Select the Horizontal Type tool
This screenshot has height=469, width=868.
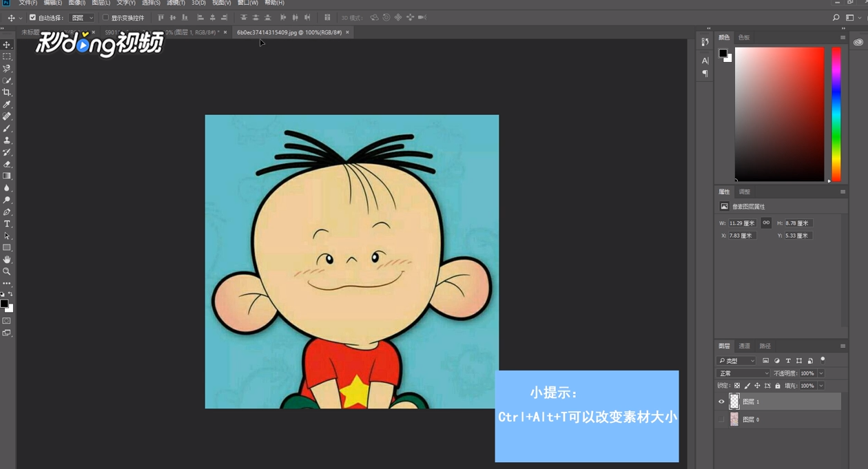click(7, 224)
